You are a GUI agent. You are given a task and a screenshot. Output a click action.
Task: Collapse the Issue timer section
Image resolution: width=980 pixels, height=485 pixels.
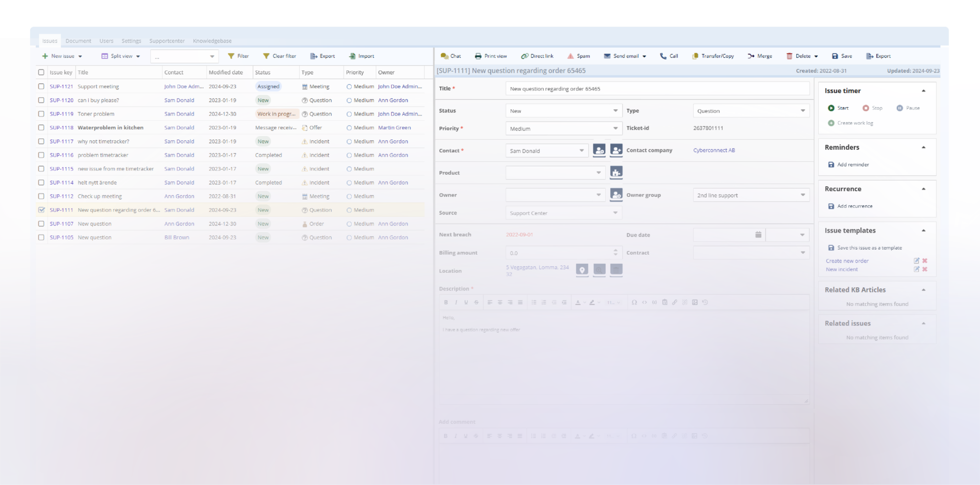[x=924, y=90]
